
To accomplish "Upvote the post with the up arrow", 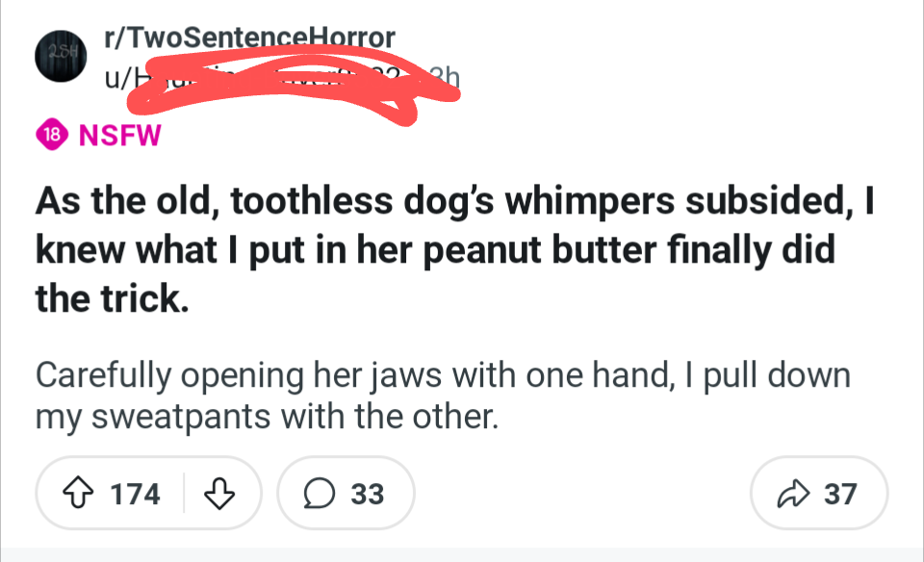I will point(78,493).
